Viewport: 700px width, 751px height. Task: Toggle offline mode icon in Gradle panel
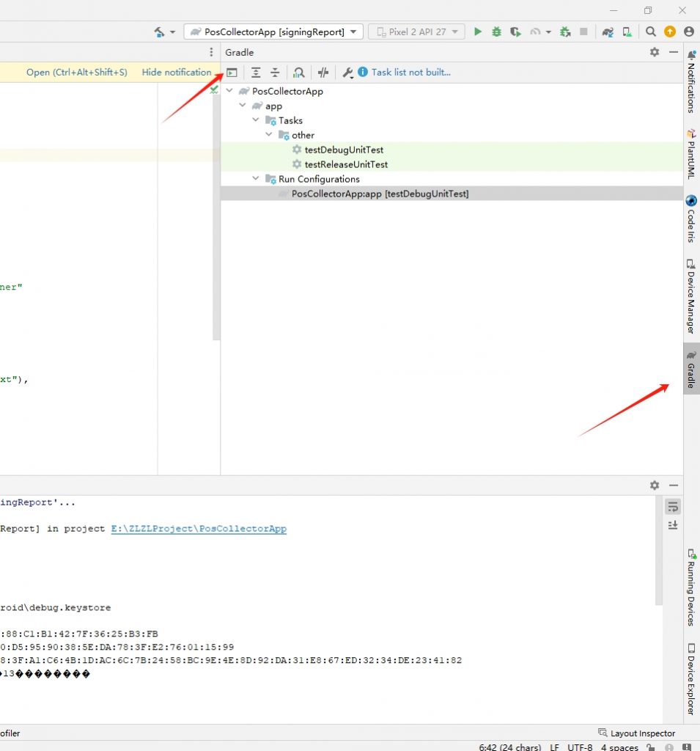pyautogui.click(x=323, y=73)
